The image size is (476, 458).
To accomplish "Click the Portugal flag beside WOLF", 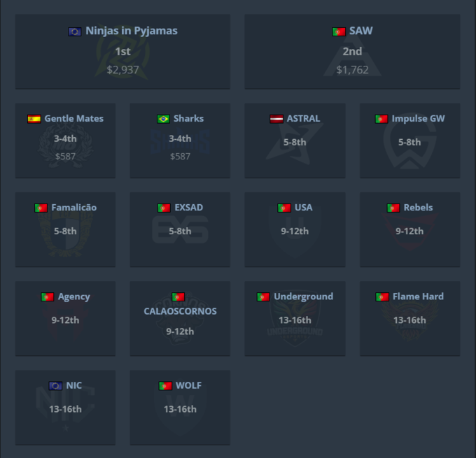I will 165,386.
